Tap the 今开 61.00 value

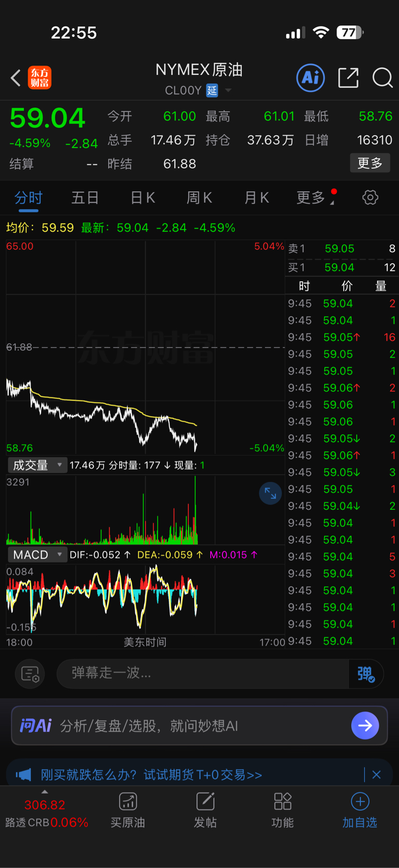[179, 116]
